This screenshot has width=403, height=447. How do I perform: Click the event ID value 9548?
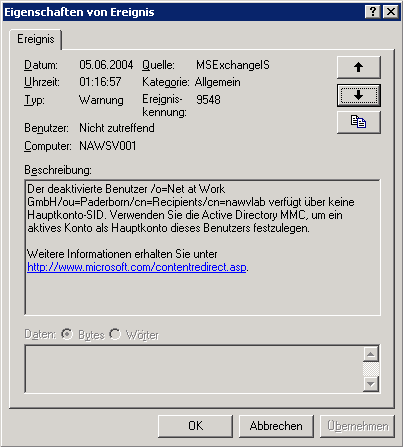208,100
